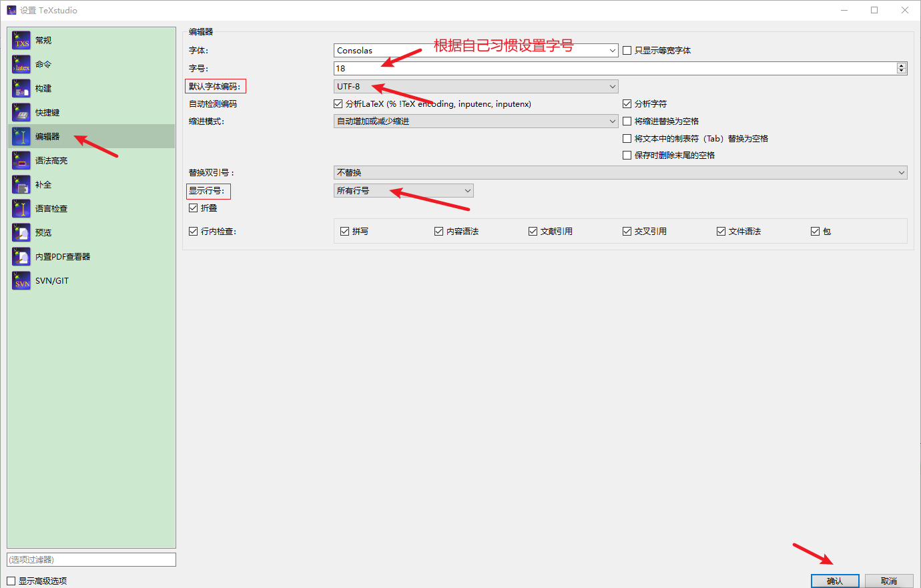Open the 语言检查 settings page
921x588 pixels.
coord(91,208)
